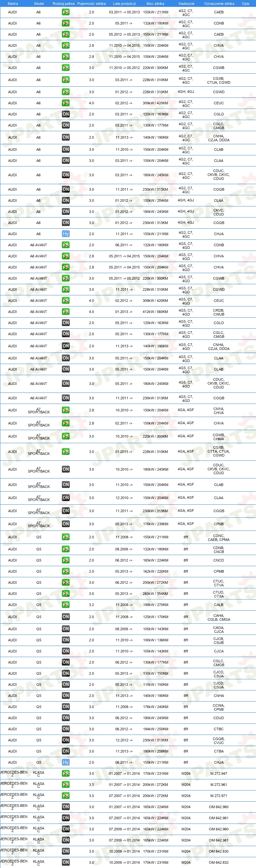This screenshot has height=868, width=256.
Task: Click diesel icon in Q5 CAGA, CJCA row
Action: click(x=66, y=629)
